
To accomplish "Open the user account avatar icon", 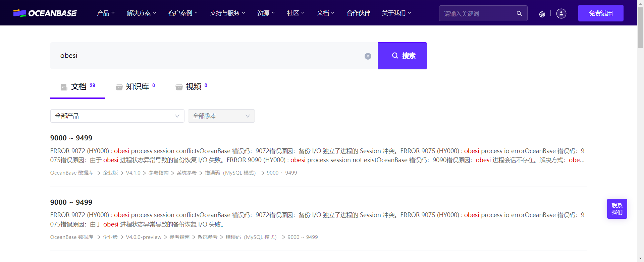I will coord(561,13).
